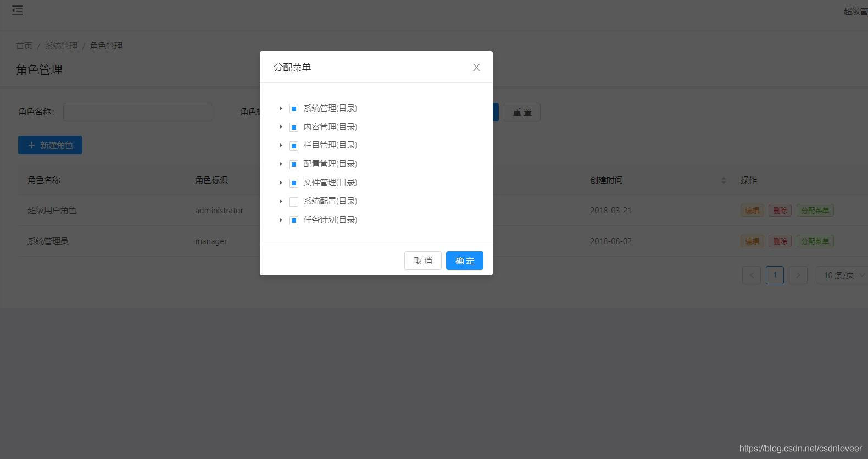Image resolution: width=868 pixels, height=459 pixels.
Task: Collapse the sidebar menu icon
Action: [18, 10]
